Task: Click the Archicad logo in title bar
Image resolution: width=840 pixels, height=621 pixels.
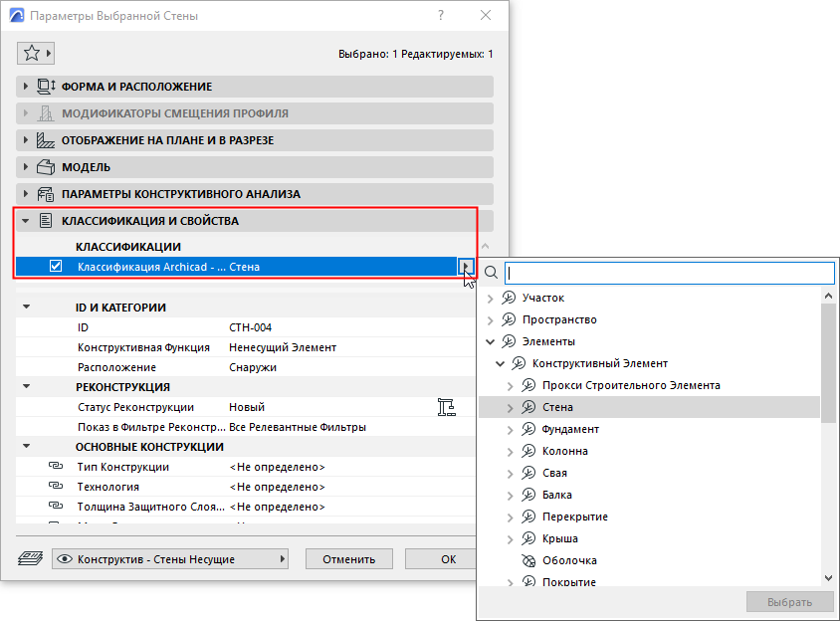Action: [17, 15]
